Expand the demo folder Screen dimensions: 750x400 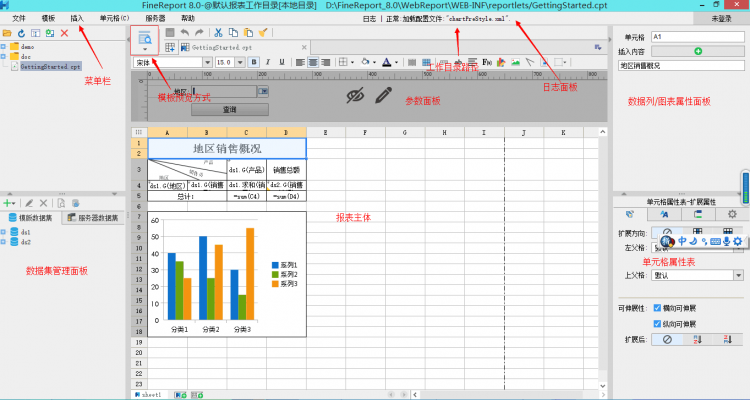click(4, 47)
